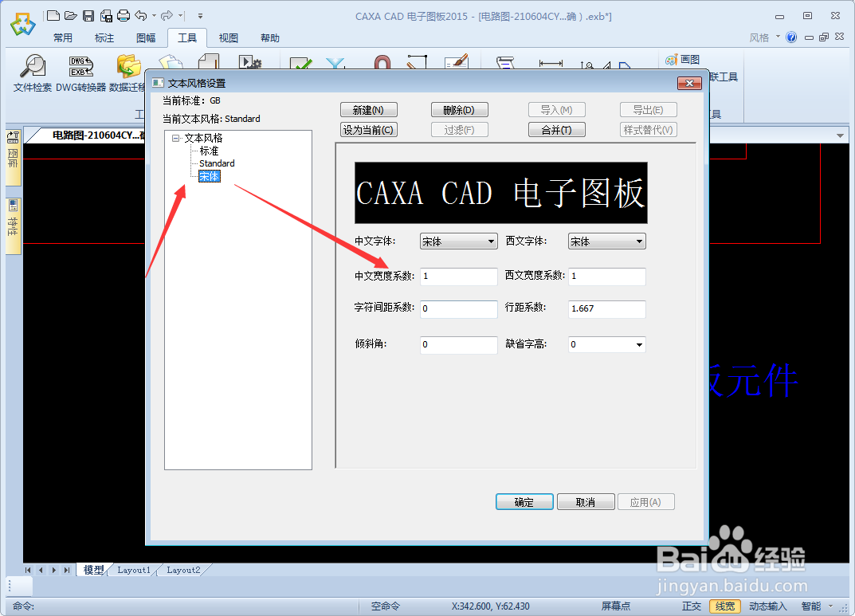Click into the 倾斜角 input field

coord(459,344)
